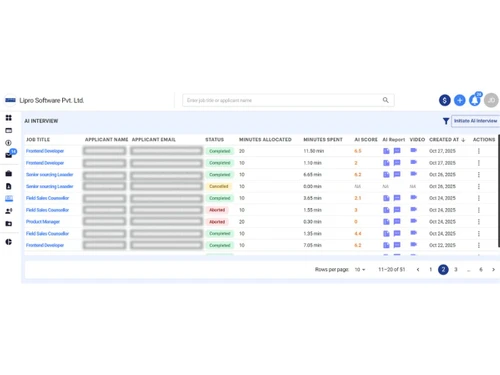Open the JD user avatar menu
This screenshot has width=500, height=375.
[491, 100]
